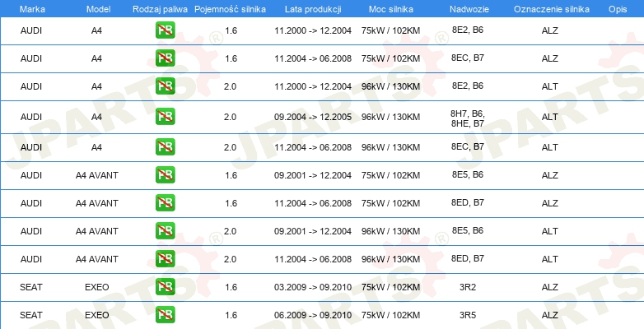Click engine capacity 2.0 in the 8H7 row

(x=230, y=118)
